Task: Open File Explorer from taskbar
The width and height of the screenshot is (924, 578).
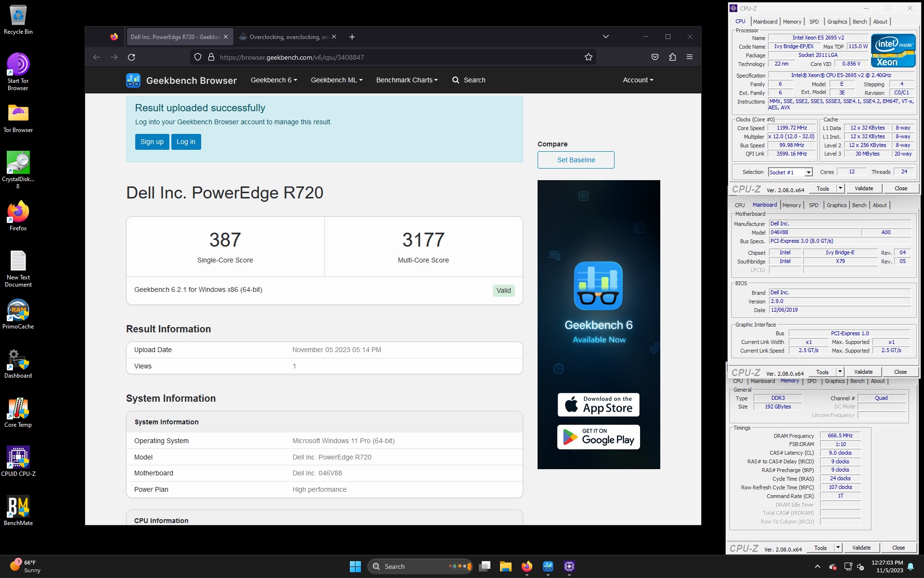Action: [505, 566]
